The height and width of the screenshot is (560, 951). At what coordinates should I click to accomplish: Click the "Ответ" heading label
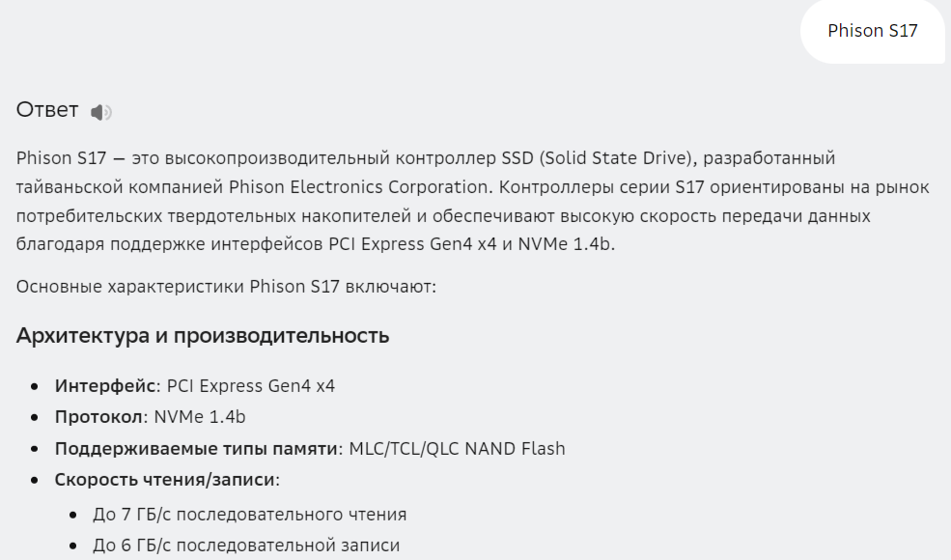coord(47,110)
